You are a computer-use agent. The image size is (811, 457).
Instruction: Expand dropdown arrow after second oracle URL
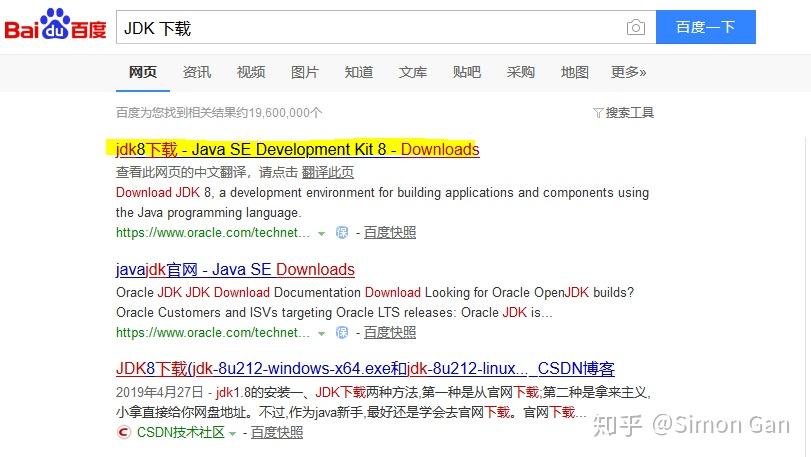(321, 333)
